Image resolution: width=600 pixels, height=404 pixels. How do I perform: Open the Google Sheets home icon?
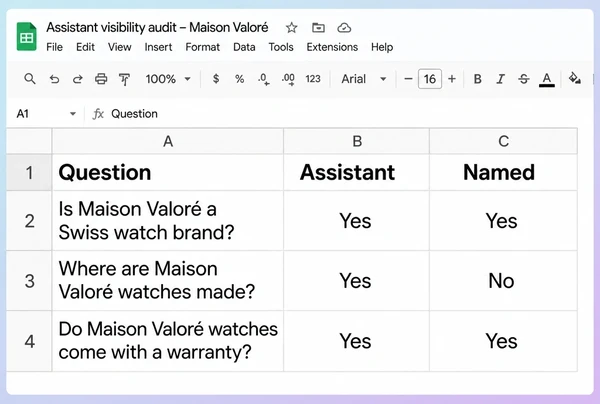pyautogui.click(x=26, y=37)
